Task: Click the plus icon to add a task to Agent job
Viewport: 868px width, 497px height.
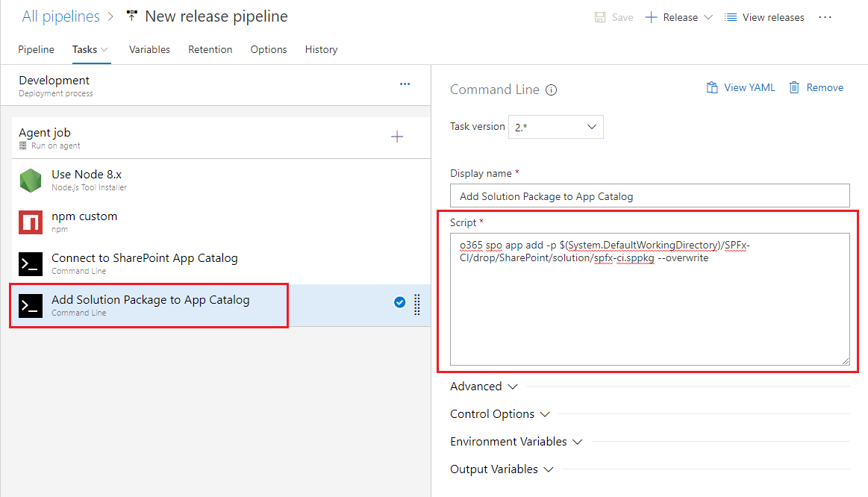Action: point(397,137)
